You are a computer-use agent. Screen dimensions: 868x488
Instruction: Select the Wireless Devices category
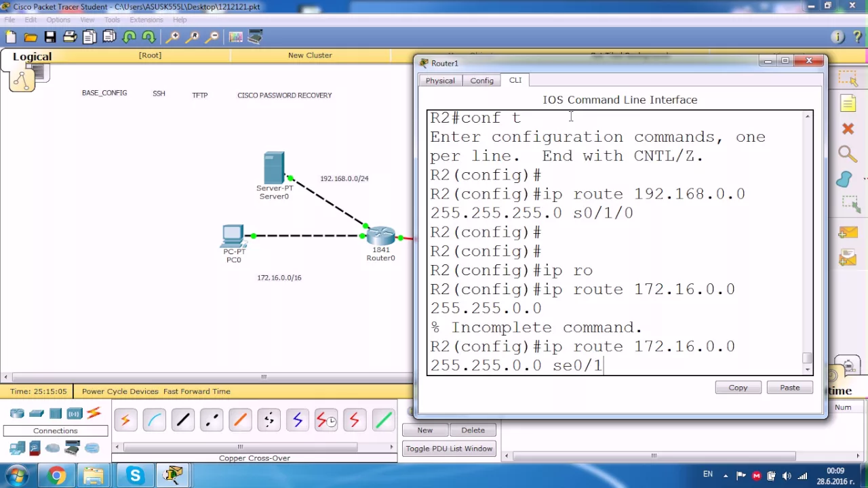[74, 413]
